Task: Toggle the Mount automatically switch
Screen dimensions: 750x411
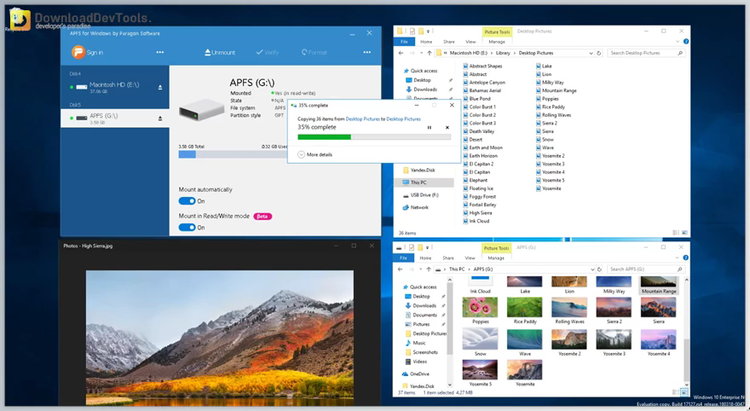Action: [187, 200]
